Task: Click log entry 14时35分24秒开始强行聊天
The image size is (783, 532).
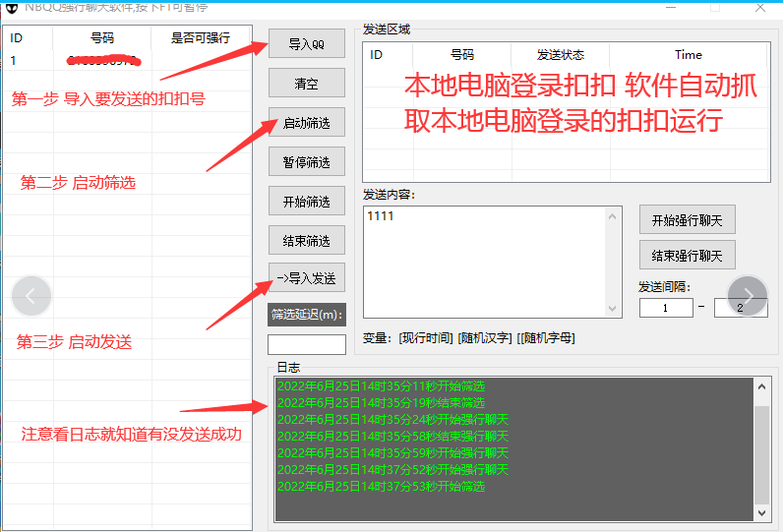Action: pos(393,419)
